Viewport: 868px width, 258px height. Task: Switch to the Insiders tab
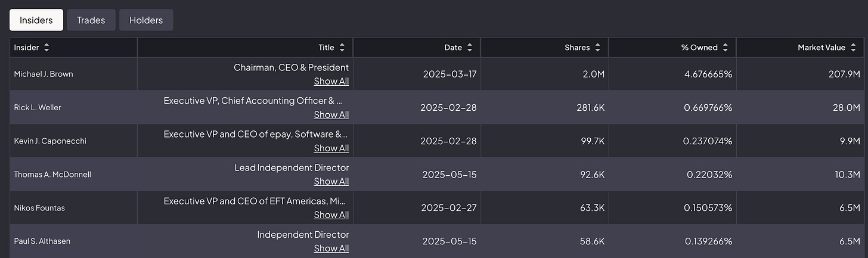[x=36, y=20]
